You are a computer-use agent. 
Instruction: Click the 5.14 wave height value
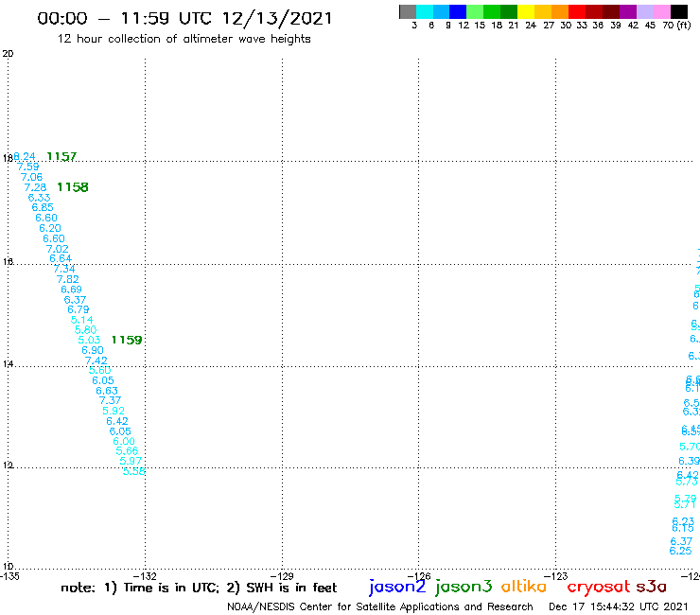[x=82, y=320]
